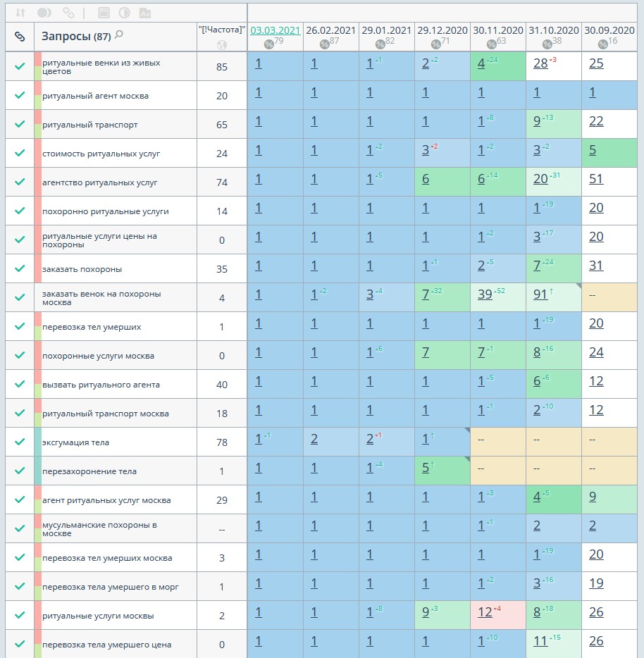Click the window layout toolbar icon
This screenshot has width=644, height=658.
[x=104, y=13]
